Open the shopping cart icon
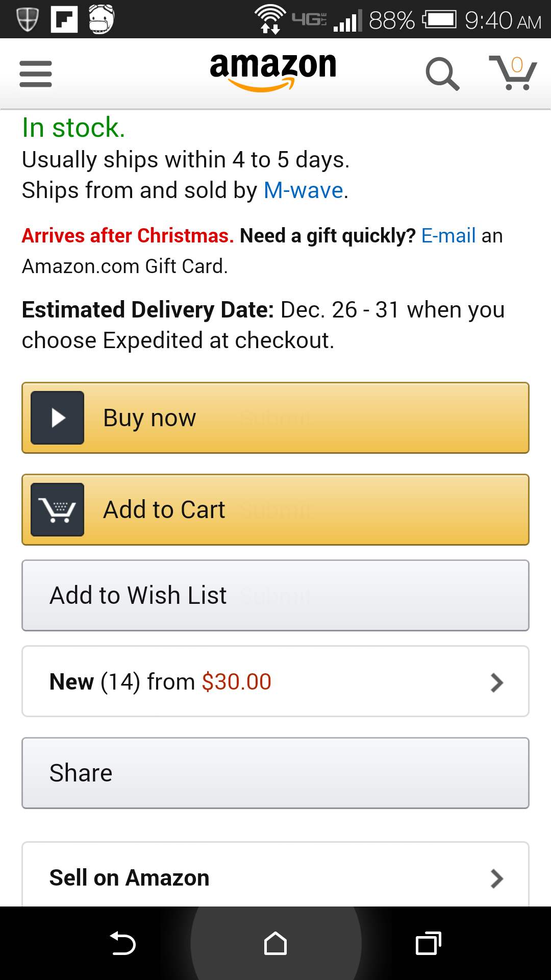Screen dimensions: 551x980 [x=513, y=73]
